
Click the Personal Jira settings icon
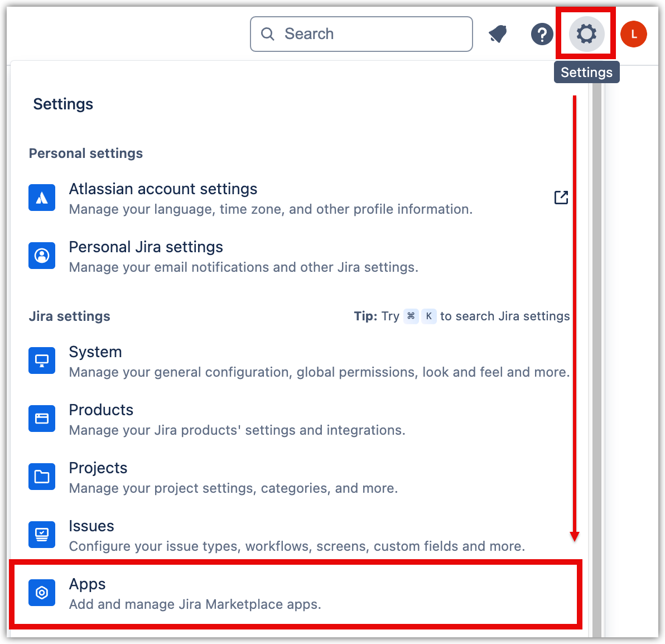tap(42, 256)
